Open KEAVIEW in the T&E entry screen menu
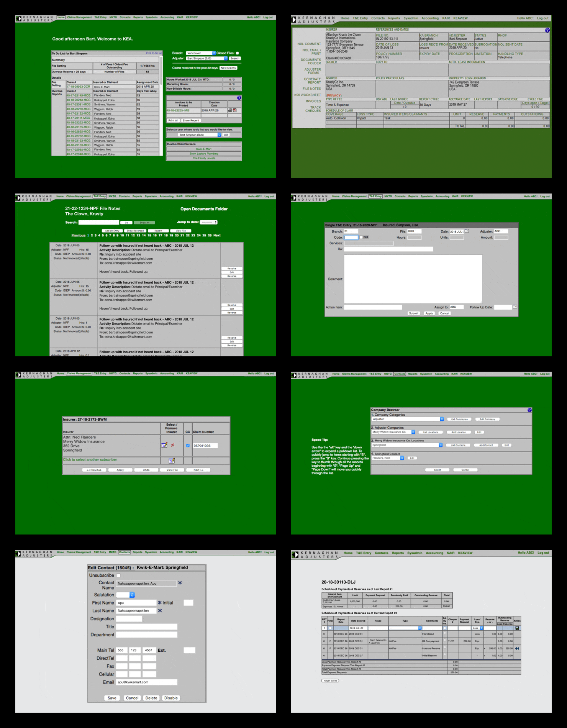 pyautogui.click(x=467, y=196)
